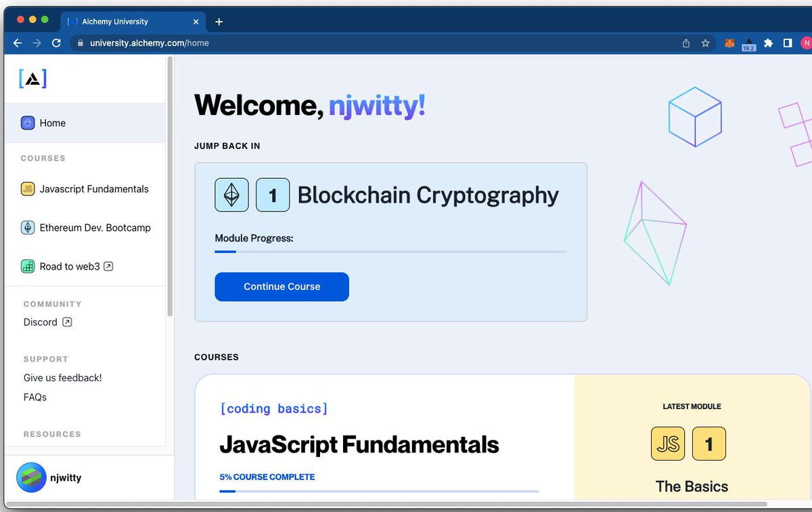Click external link arrow beside Discord
Image resolution: width=812 pixels, height=512 pixels.
click(67, 322)
